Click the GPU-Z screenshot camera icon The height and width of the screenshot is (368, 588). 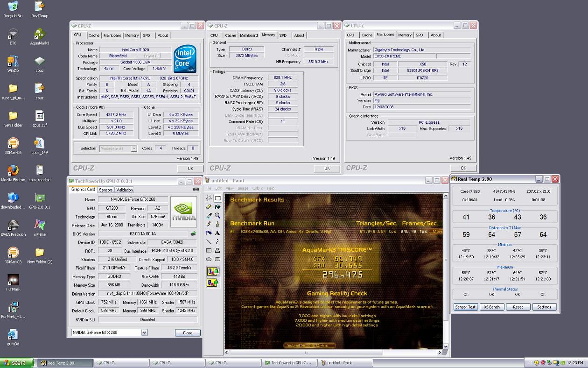point(196,190)
